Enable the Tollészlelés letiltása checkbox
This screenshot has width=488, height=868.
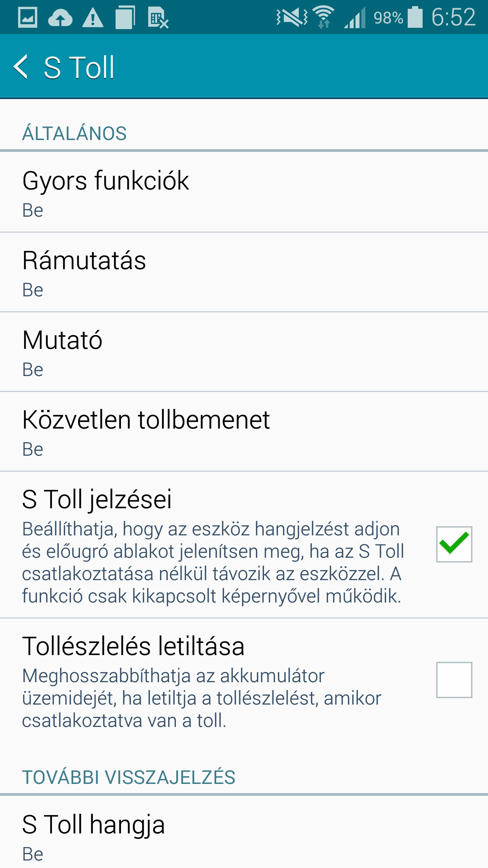coord(454,680)
